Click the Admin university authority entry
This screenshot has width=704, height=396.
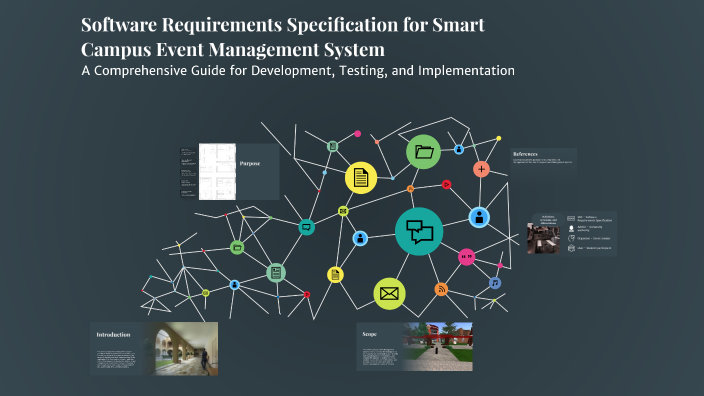click(590, 229)
